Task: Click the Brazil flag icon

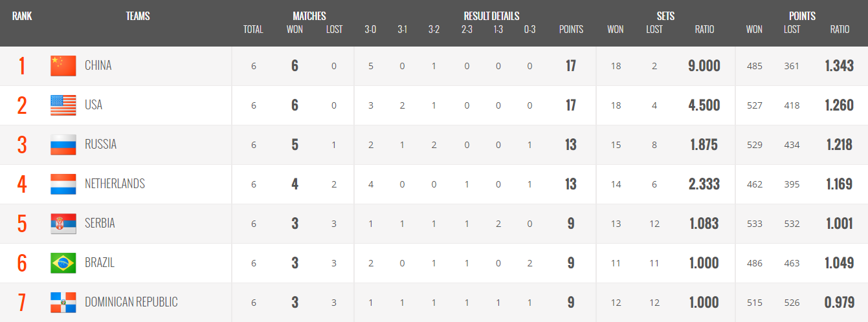Action: tap(63, 263)
